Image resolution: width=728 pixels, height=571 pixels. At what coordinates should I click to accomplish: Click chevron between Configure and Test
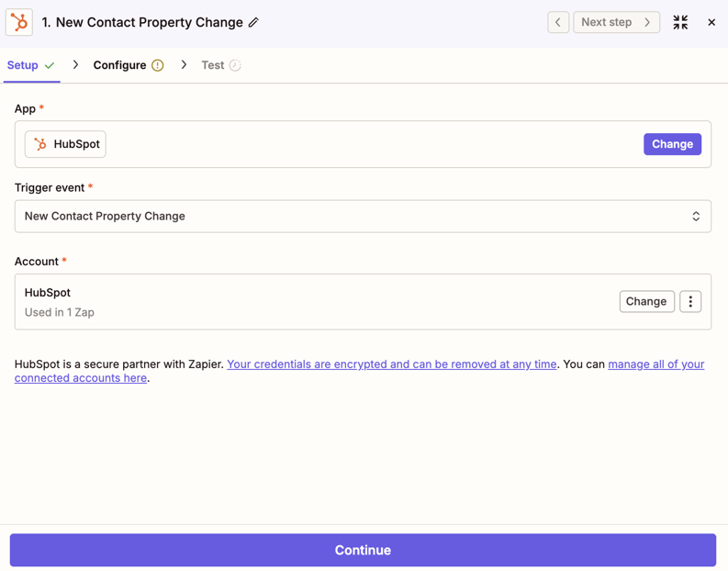point(184,65)
